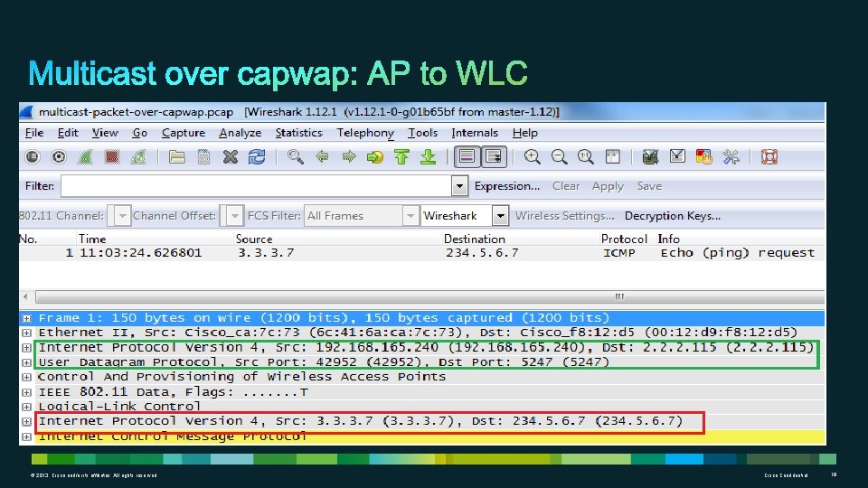
Task: Jump to the last packet icon
Action: pos(429,157)
